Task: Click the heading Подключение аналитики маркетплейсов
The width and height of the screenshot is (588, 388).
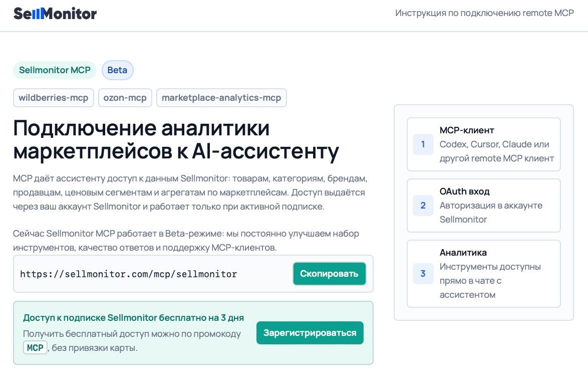Action: 176,139
